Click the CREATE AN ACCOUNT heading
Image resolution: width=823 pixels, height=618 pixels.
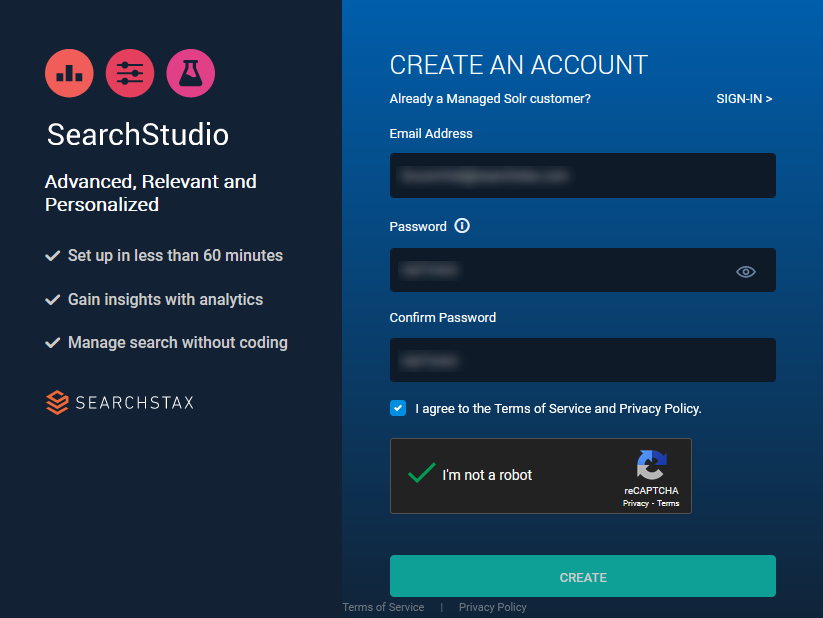click(519, 65)
